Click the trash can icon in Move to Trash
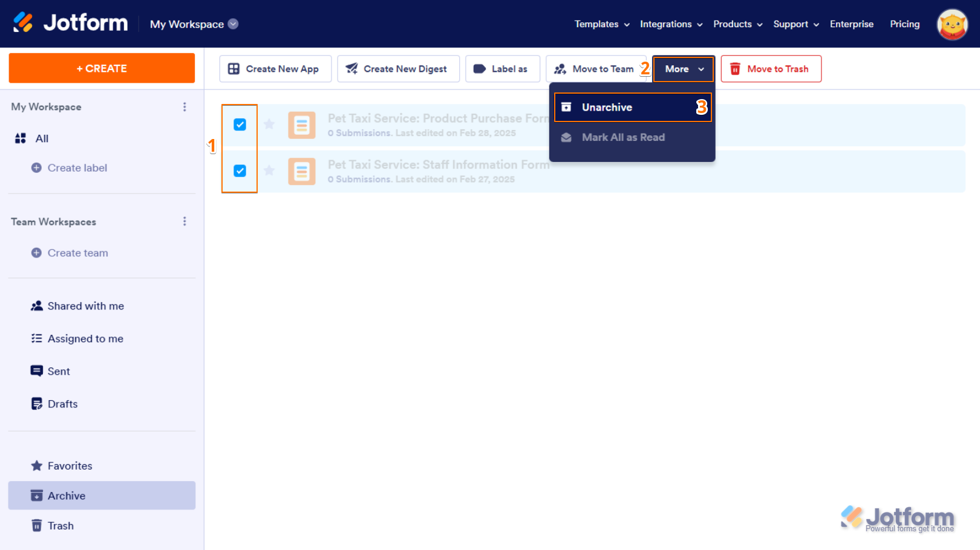 pyautogui.click(x=735, y=69)
